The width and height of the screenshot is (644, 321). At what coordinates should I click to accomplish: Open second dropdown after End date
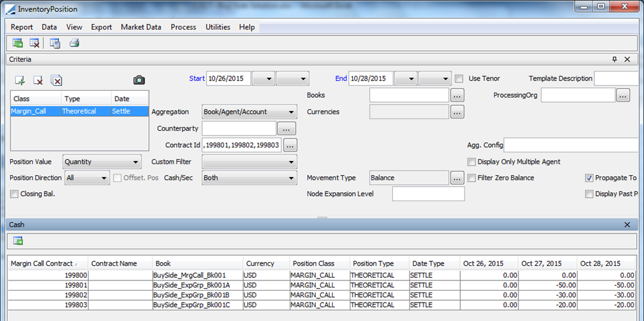435,78
